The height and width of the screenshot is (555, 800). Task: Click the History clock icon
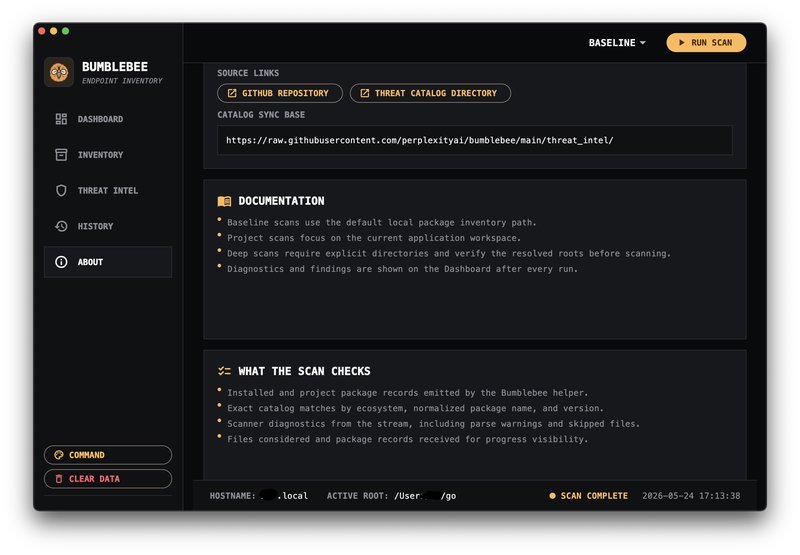point(61,226)
